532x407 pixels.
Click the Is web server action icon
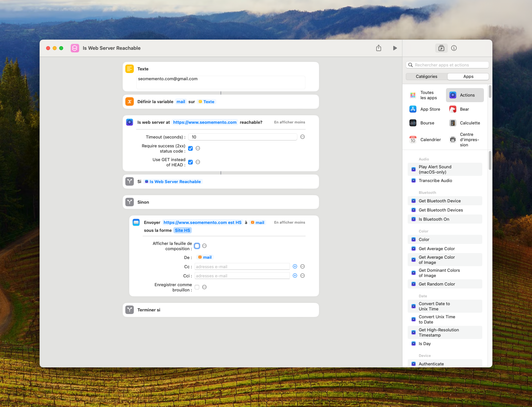pyautogui.click(x=130, y=122)
